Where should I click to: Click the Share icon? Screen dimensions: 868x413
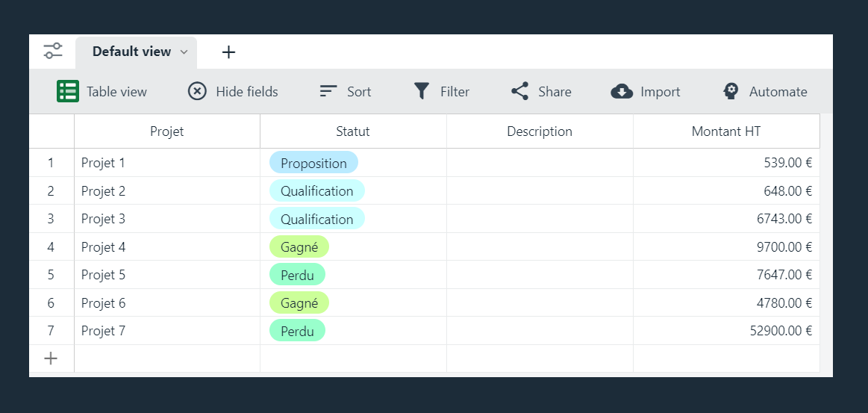519,91
